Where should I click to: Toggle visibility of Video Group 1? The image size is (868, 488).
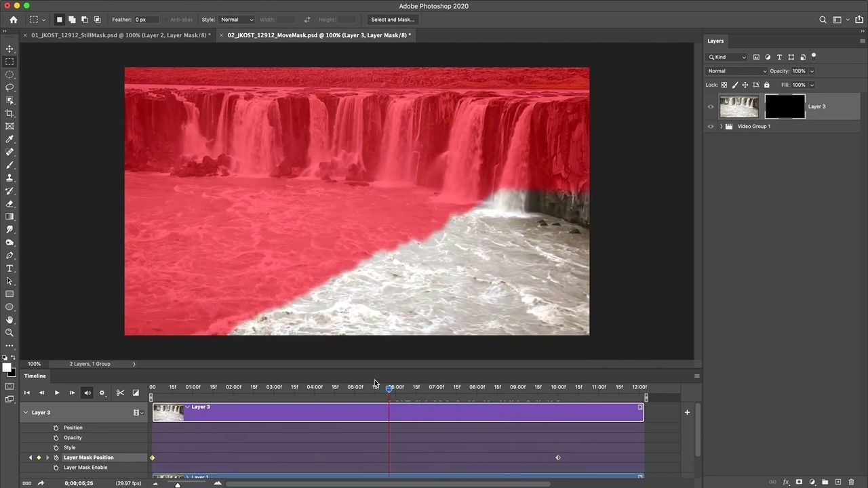[711, 126]
